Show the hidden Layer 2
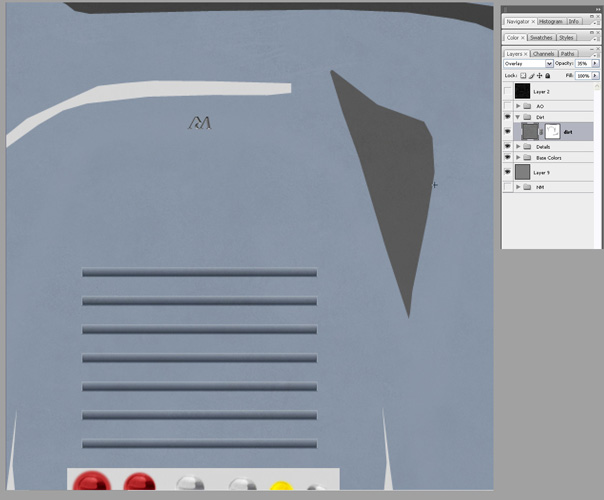Viewport: 604px width, 500px height. [x=508, y=91]
